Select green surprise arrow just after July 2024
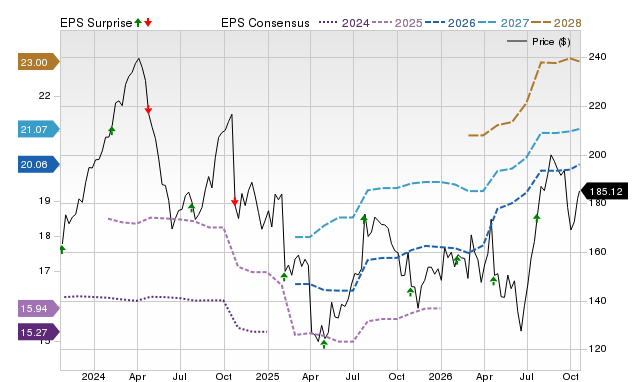 192,207
